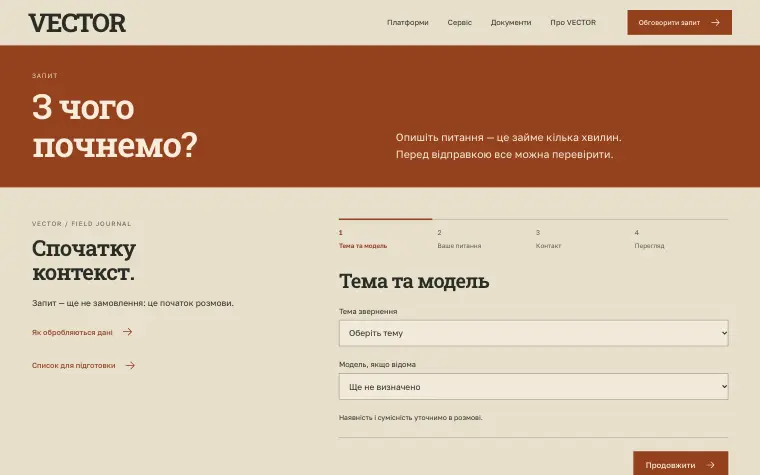The image size is (760, 475).
Task: Click the text Опишіть питання — це займе кілька хвилин
Action: tap(508, 138)
